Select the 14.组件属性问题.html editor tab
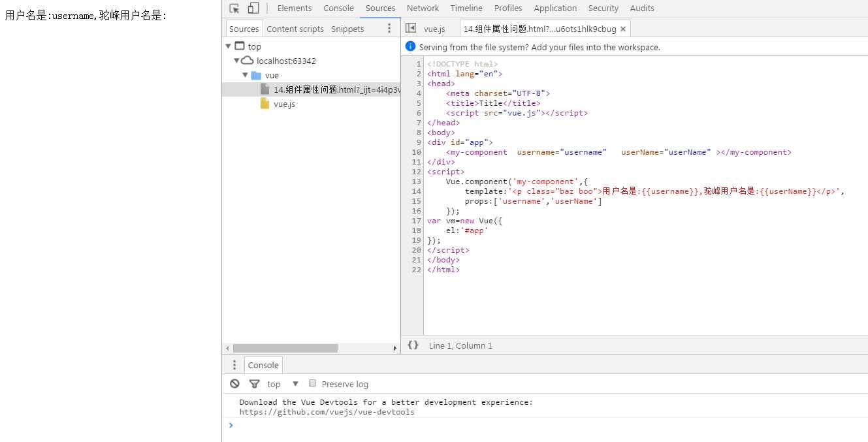868x442 pixels. pyautogui.click(x=539, y=29)
